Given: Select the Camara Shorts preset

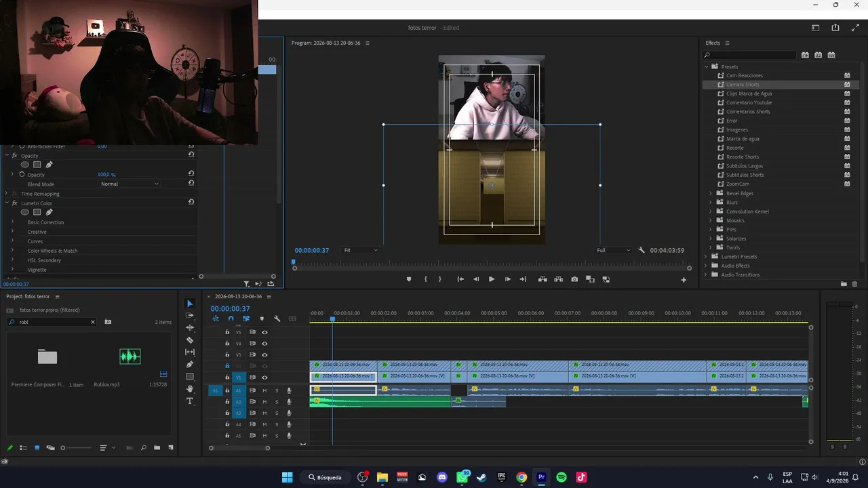Looking at the screenshot, I should click(743, 85).
